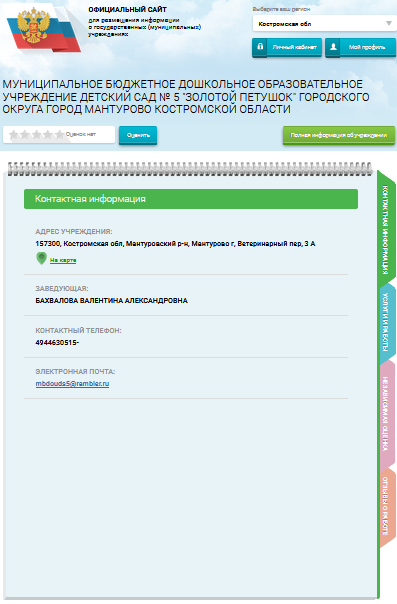Select the fifth rating star

(x=59, y=134)
